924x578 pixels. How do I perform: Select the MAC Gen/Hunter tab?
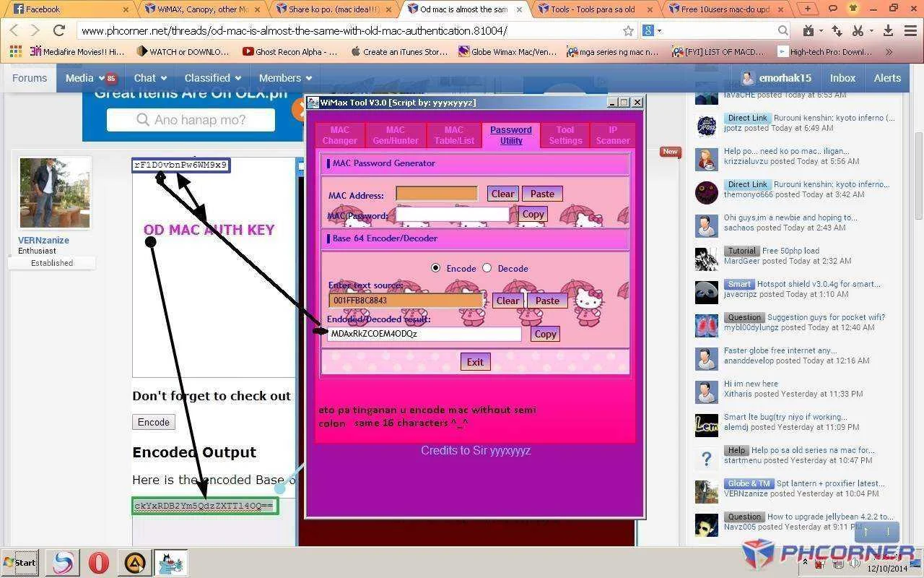click(396, 135)
